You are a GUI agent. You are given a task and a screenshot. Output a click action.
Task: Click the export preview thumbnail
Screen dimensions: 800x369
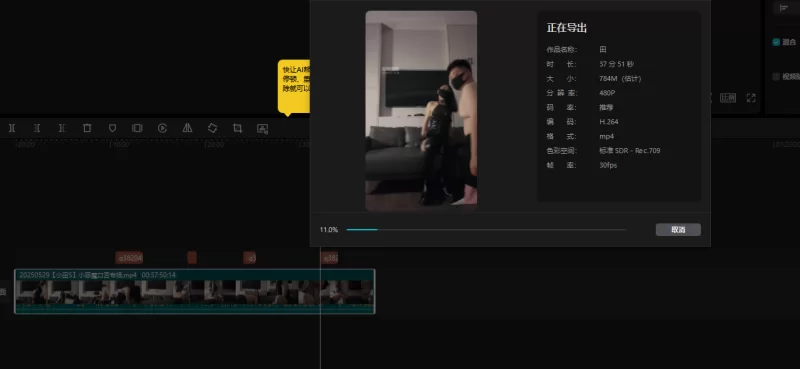[x=421, y=111]
